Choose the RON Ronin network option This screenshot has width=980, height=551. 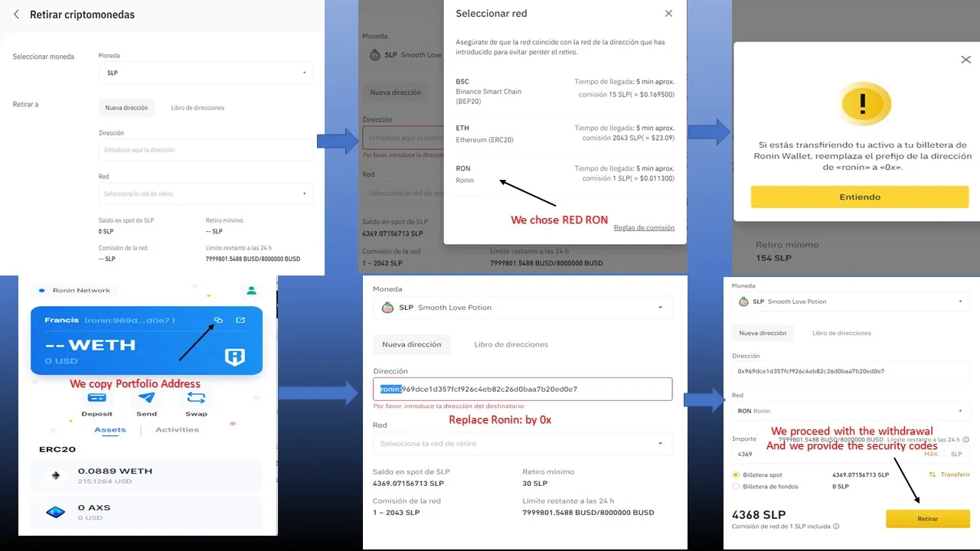[x=565, y=174]
